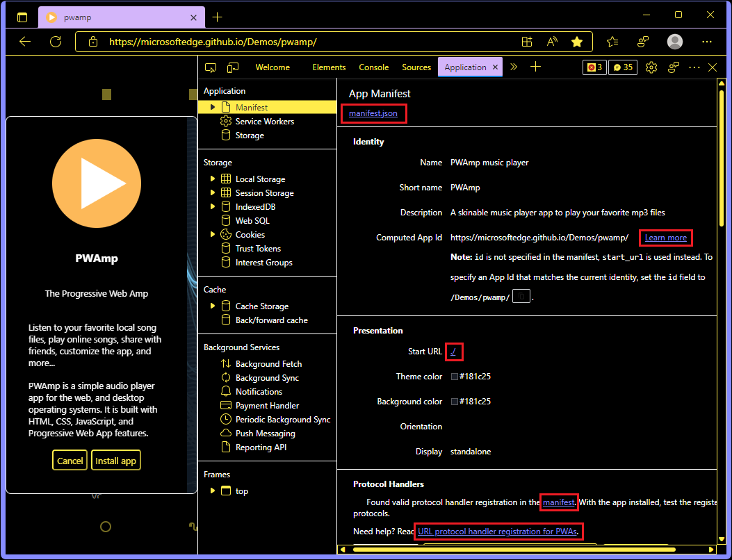Expand Local Storage
The image size is (732, 560).
(213, 179)
